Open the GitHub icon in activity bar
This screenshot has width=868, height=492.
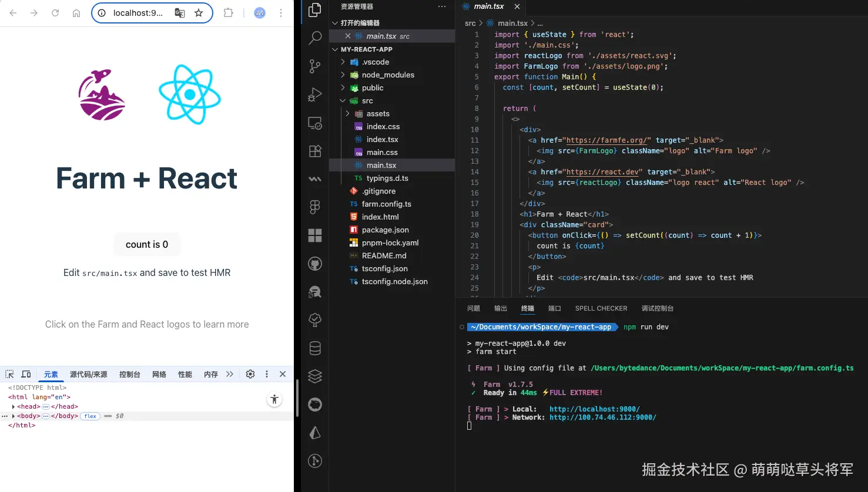point(315,264)
